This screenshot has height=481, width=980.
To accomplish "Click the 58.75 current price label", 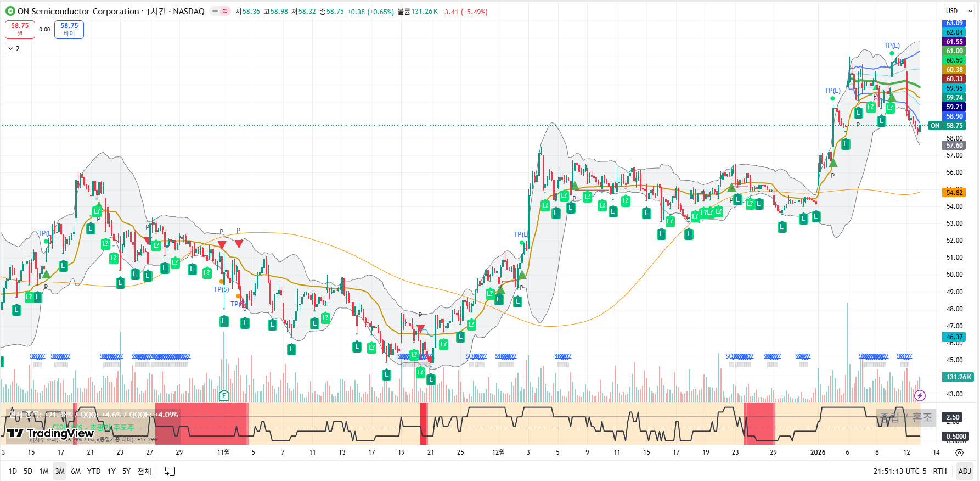I will coord(954,126).
